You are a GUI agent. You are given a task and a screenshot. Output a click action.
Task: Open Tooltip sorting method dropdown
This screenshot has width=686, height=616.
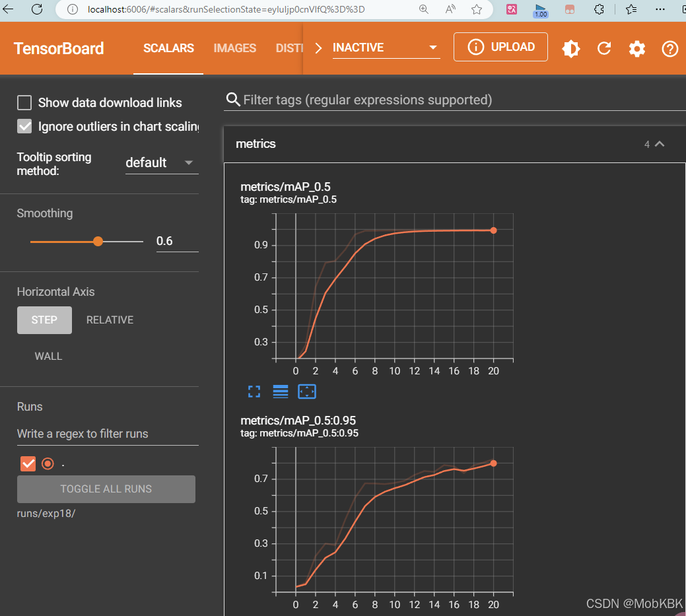click(x=162, y=163)
